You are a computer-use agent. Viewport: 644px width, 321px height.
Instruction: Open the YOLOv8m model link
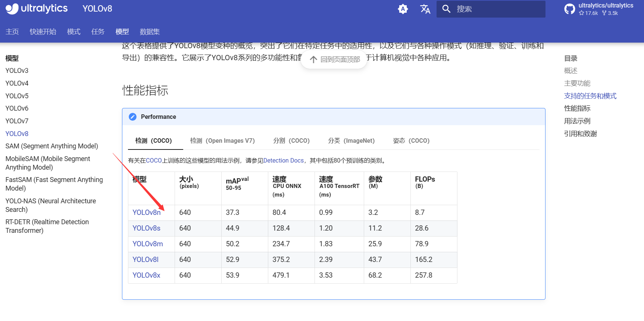(x=148, y=244)
